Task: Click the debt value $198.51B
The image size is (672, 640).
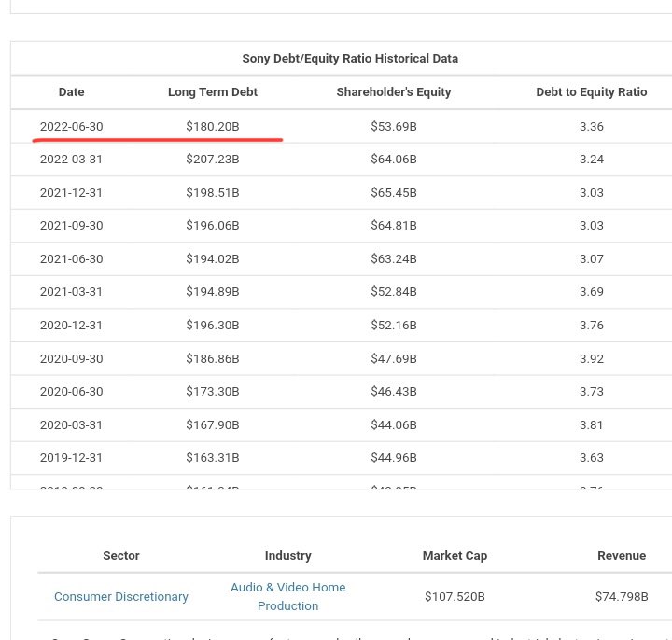Action: pos(213,193)
